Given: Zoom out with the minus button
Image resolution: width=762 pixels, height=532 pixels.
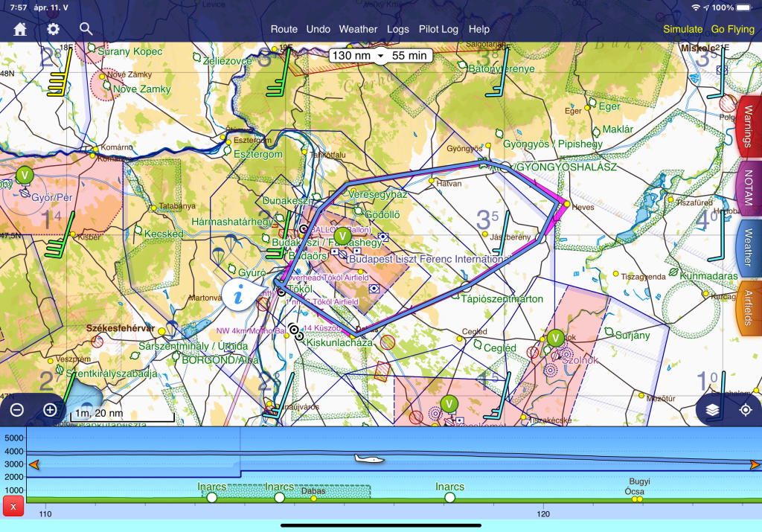Looking at the screenshot, I should coord(17,410).
